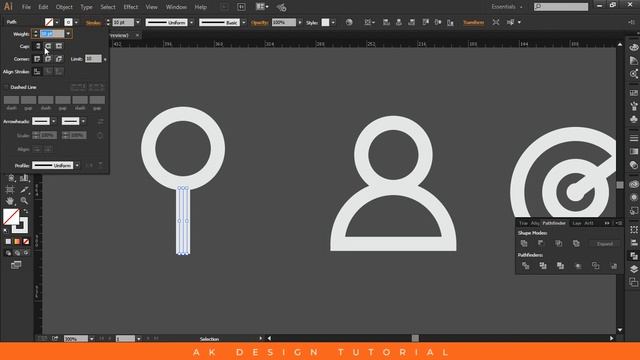Screen dimensions: 640x360
Task: Apply Divide pathfinder
Action: (x=526, y=266)
